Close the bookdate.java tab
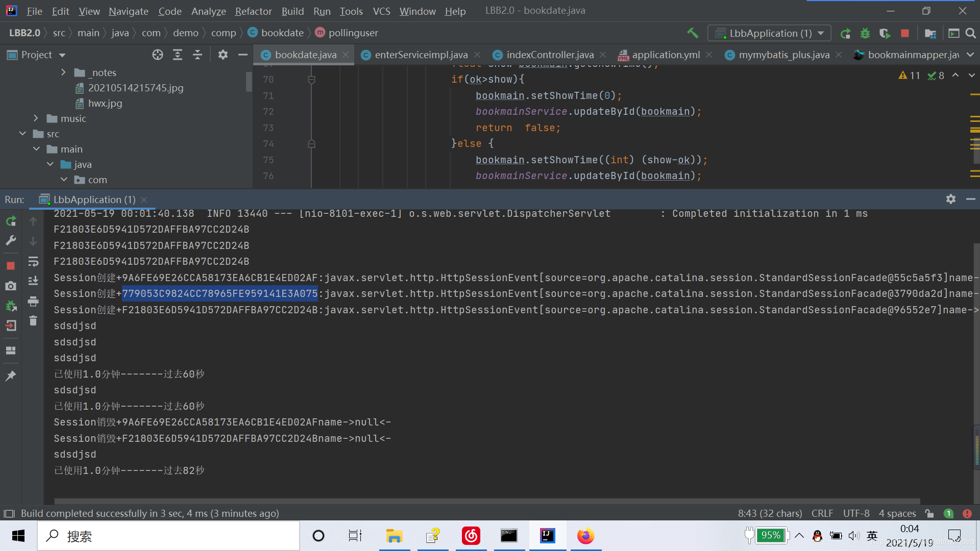The height and width of the screenshot is (551, 980). (x=346, y=55)
